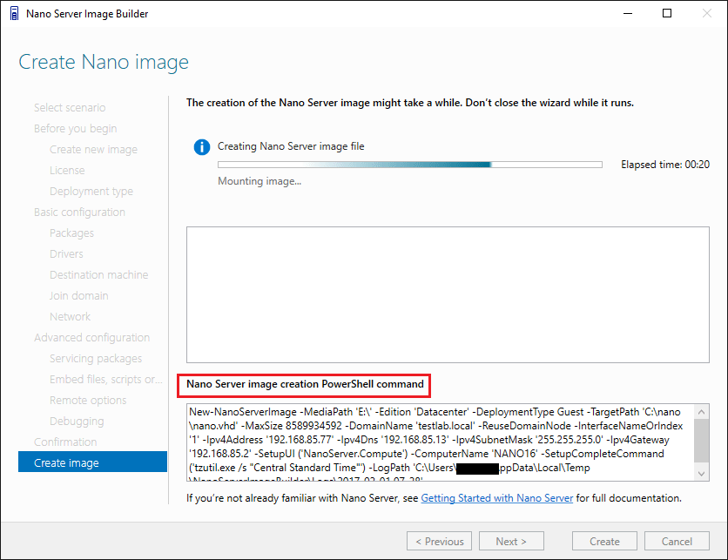Click 'Nano Server image creation PowerShell command' heading
The image size is (728, 560).
pos(305,384)
